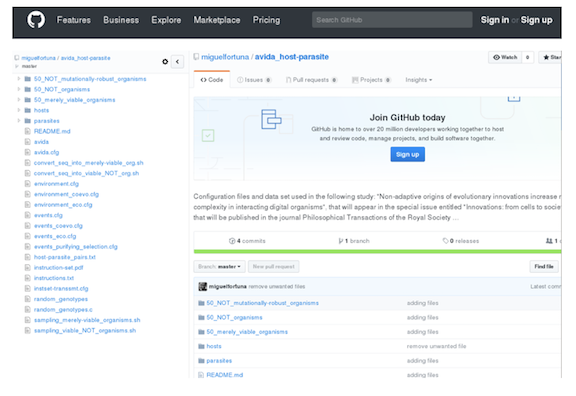This screenshot has height=396, width=576.
Task: Click the New pull request button
Action: 274,267
